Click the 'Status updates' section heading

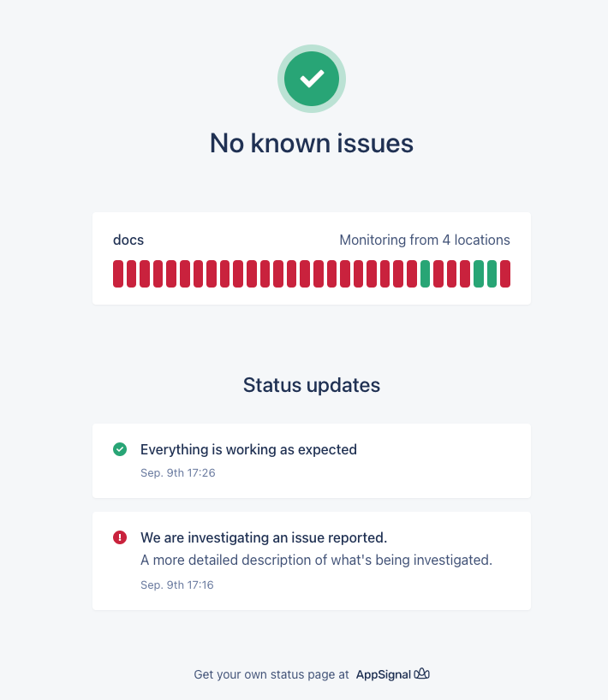(x=312, y=385)
